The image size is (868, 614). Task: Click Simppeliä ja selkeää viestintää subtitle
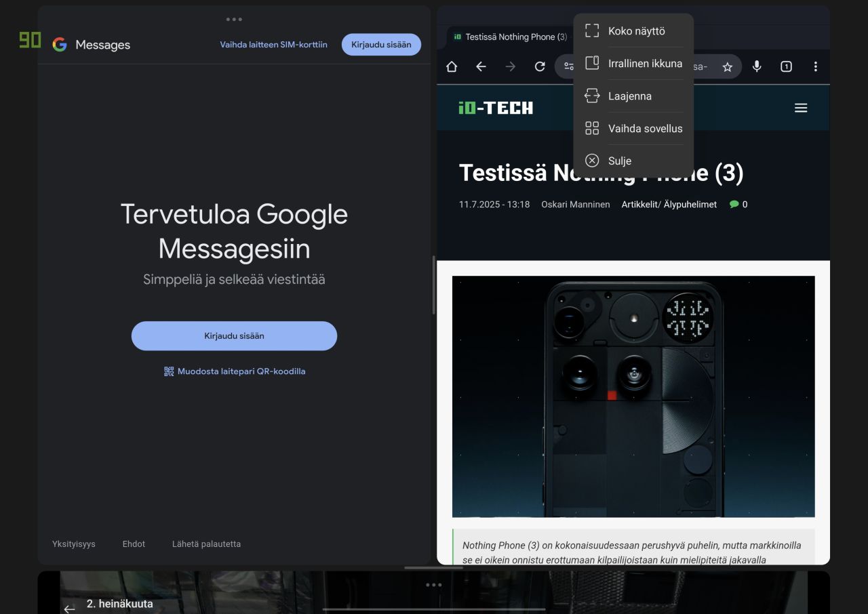point(234,279)
